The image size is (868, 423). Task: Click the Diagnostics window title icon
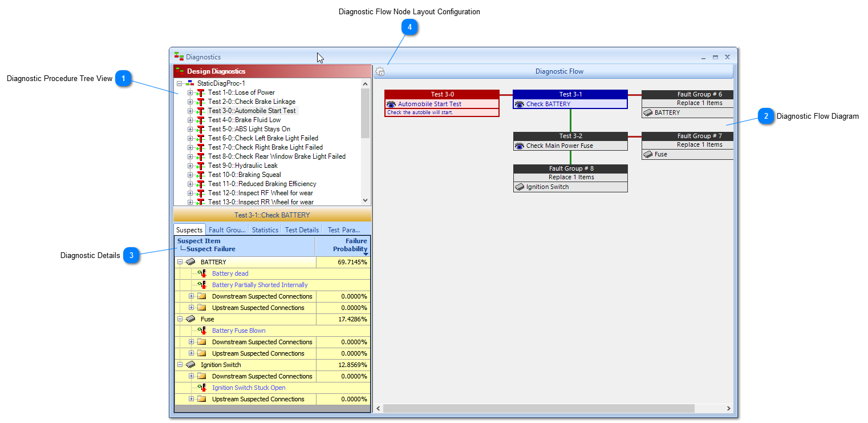(x=179, y=56)
